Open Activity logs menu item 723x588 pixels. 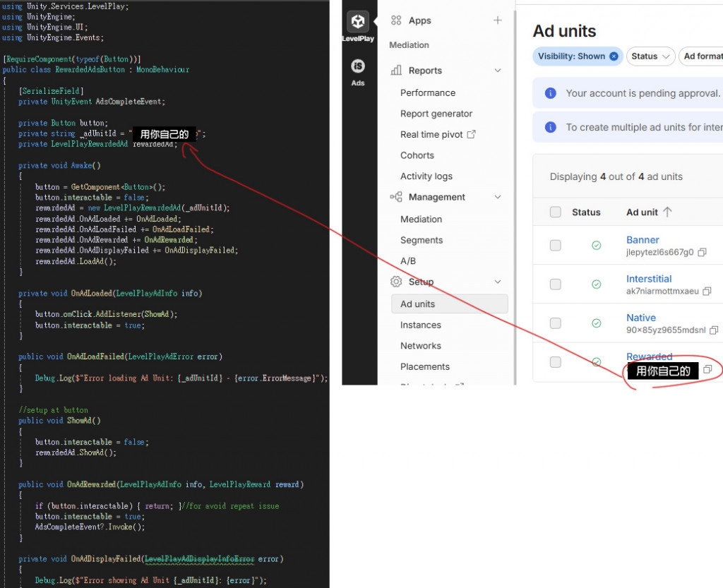point(426,176)
